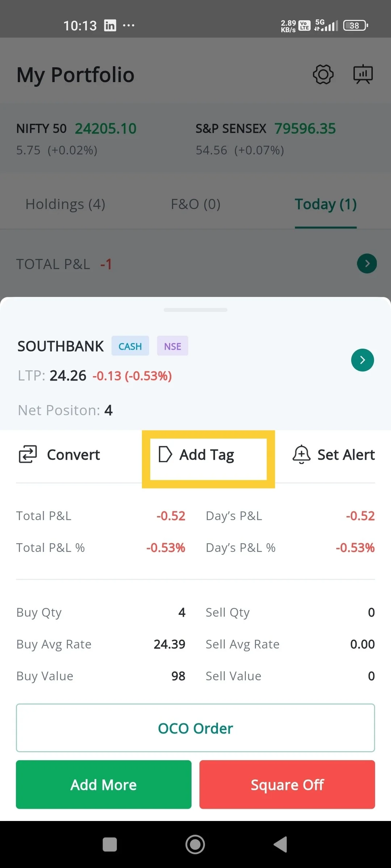Image resolution: width=391 pixels, height=868 pixels.
Task: Click the Add Tag label icon
Action: click(x=165, y=454)
